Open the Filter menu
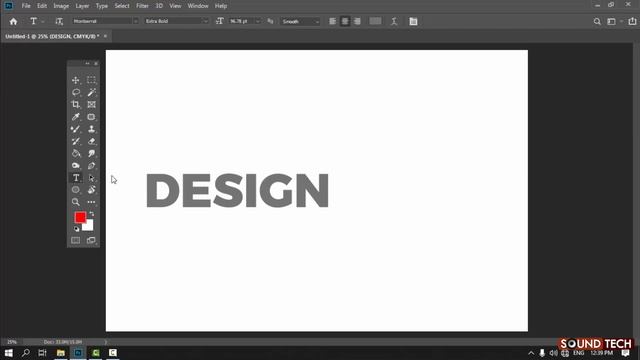The height and width of the screenshot is (360, 640). coord(142,6)
